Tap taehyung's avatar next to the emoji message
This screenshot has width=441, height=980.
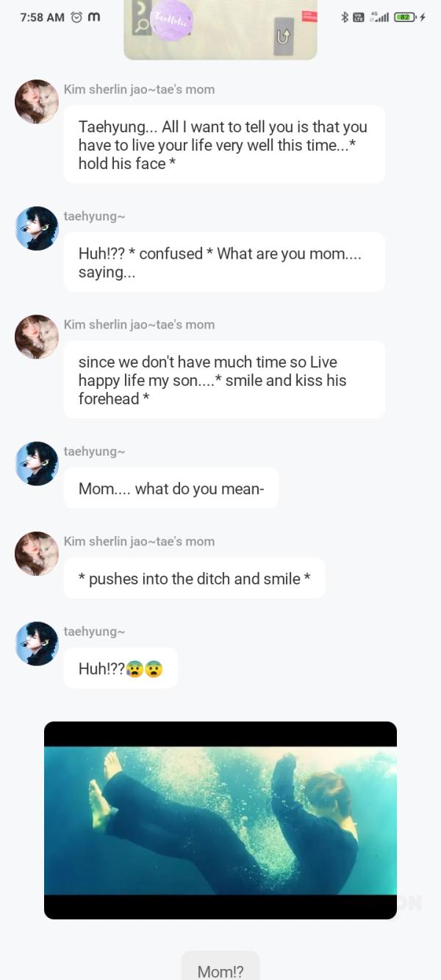[37, 643]
